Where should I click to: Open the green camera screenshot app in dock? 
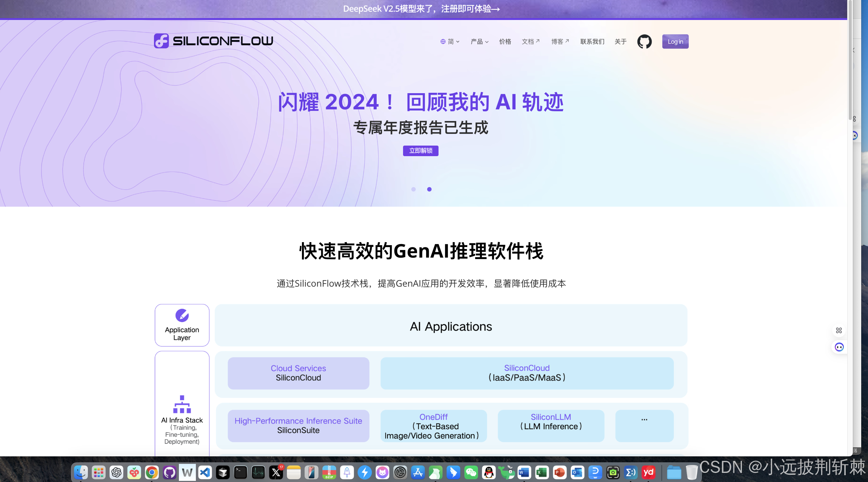tap(613, 472)
